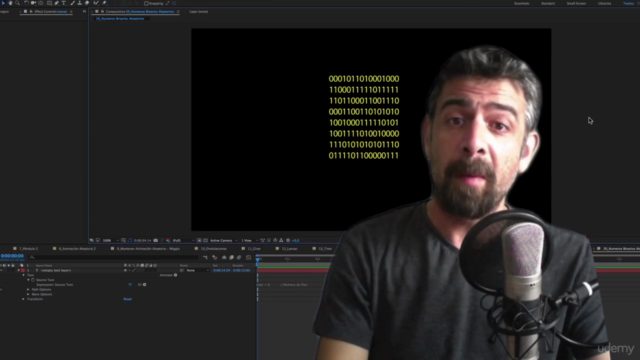
Task: Select the Hand tool
Action: tap(11, 3)
